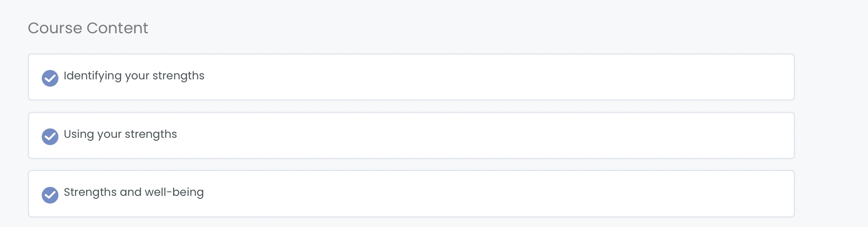The image size is (868, 227).
Task: Open the "Strengths and well-being" lesson link
Action: pos(133,192)
